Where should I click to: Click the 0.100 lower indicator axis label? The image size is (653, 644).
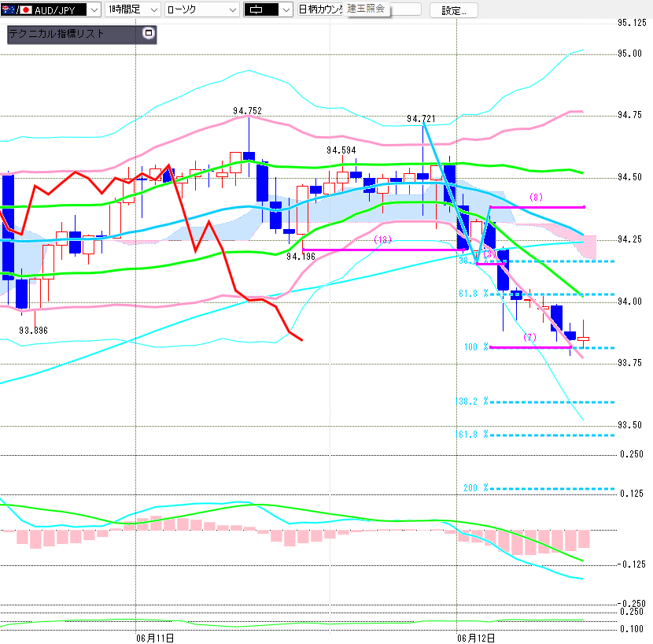click(633, 629)
